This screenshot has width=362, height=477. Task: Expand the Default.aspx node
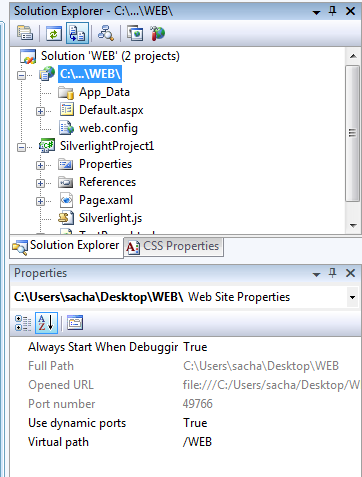click(40, 111)
